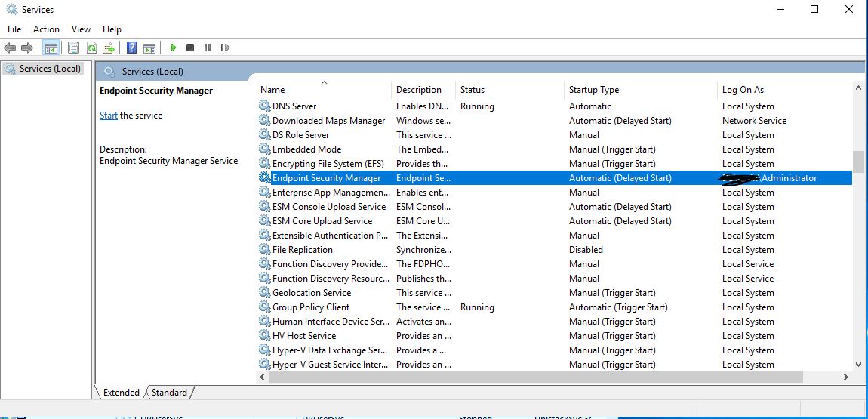Click the Refresh toolbar icon
Viewport: 868px width, 419px height.
tap(91, 48)
